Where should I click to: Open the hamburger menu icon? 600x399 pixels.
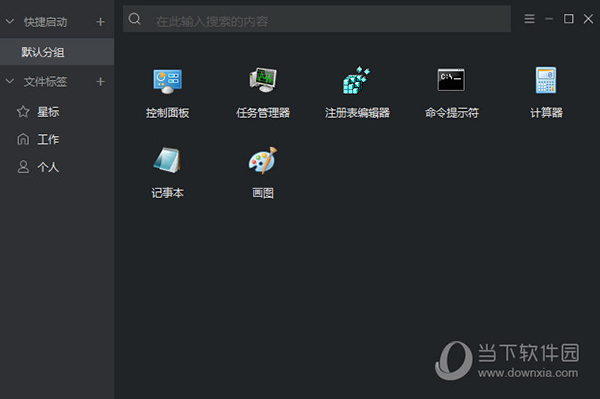[530, 19]
